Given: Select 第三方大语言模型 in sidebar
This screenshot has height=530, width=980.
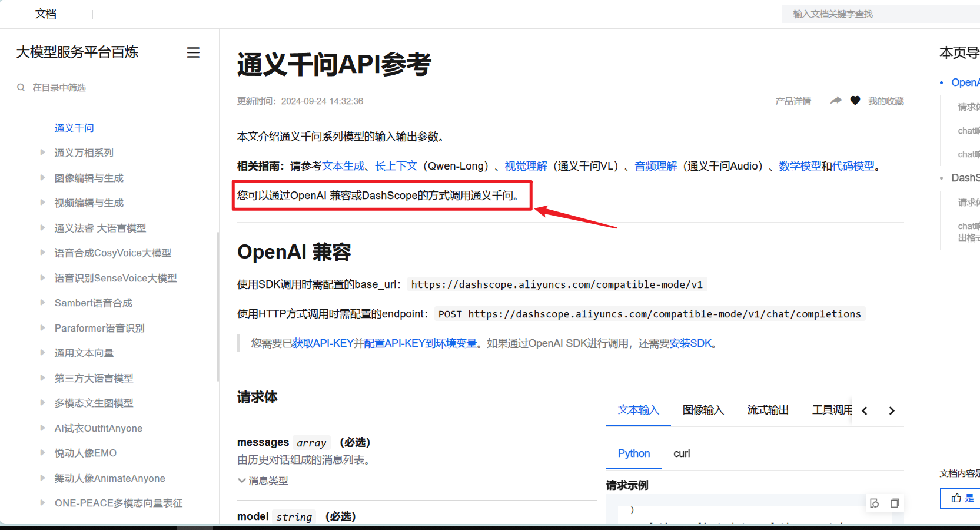Looking at the screenshot, I should [x=94, y=378].
